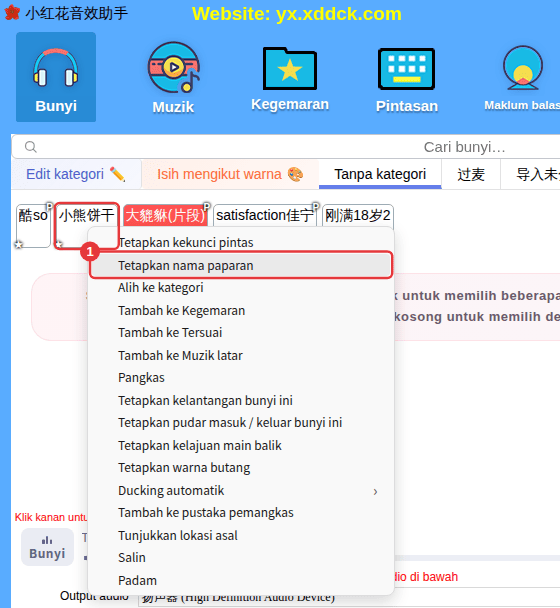560x608 pixels.
Task: Open the Pintasan keyboard shortcuts section
Action: click(406, 80)
